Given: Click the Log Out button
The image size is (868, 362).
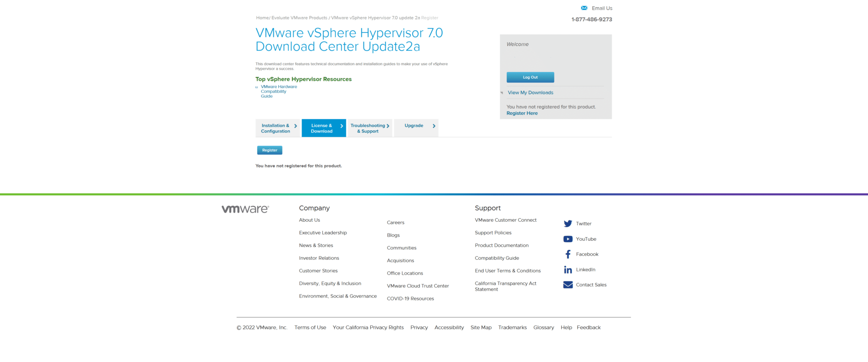Looking at the screenshot, I should [x=530, y=77].
